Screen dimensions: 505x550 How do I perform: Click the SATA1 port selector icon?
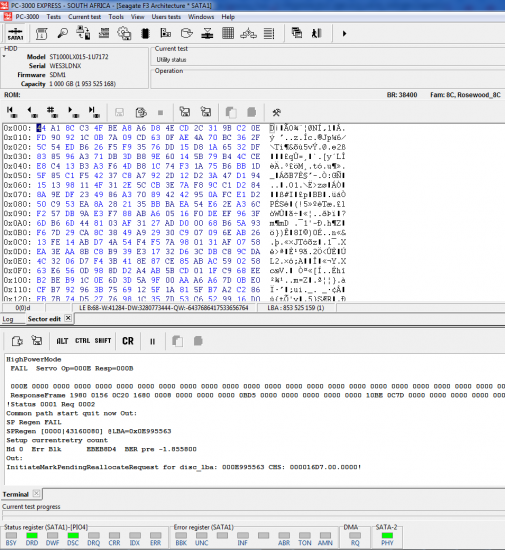coord(15,34)
